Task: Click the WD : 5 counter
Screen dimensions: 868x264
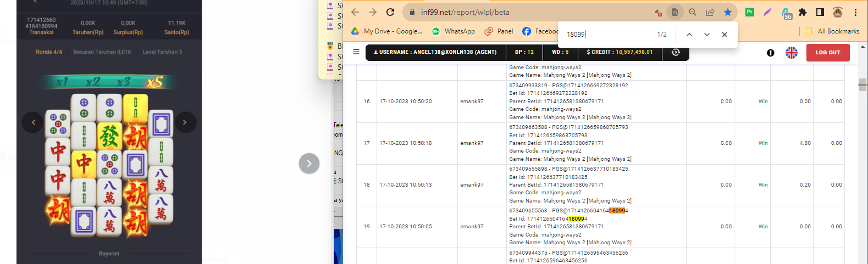Action: click(x=560, y=52)
